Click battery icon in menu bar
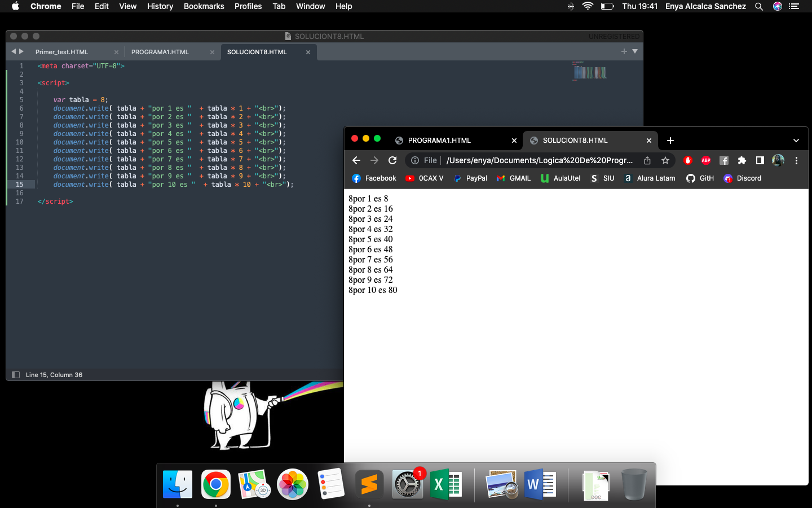The image size is (812, 508). point(607,6)
